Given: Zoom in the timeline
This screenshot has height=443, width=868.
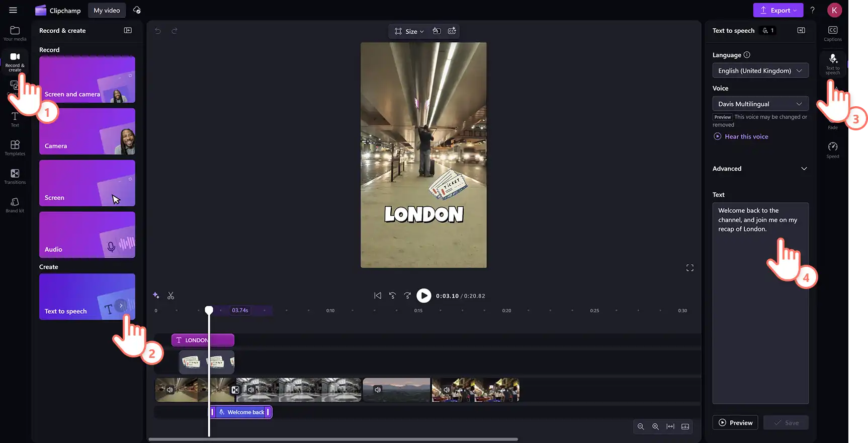Looking at the screenshot, I should coord(655,426).
